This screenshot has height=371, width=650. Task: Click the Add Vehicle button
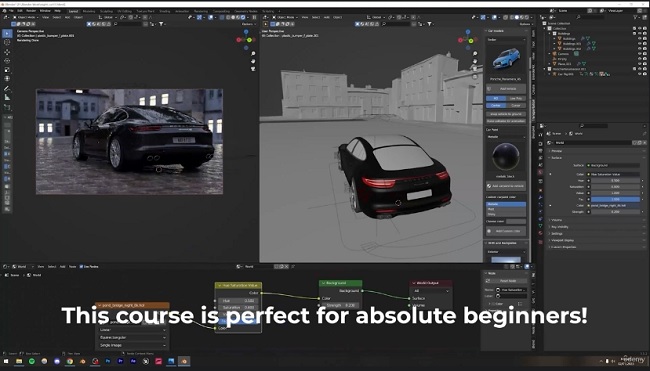tap(506, 89)
